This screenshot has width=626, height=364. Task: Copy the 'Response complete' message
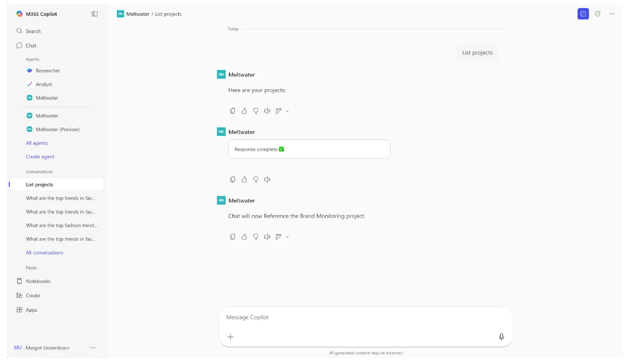click(x=233, y=180)
